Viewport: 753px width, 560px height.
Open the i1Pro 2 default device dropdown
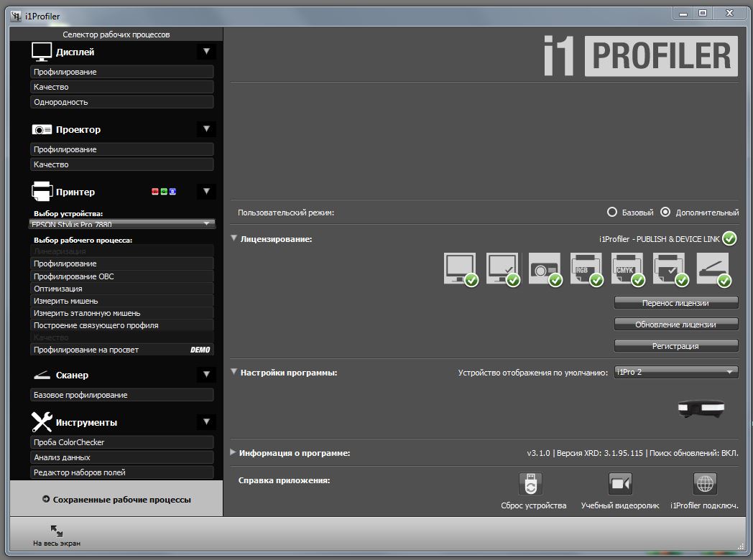(676, 372)
